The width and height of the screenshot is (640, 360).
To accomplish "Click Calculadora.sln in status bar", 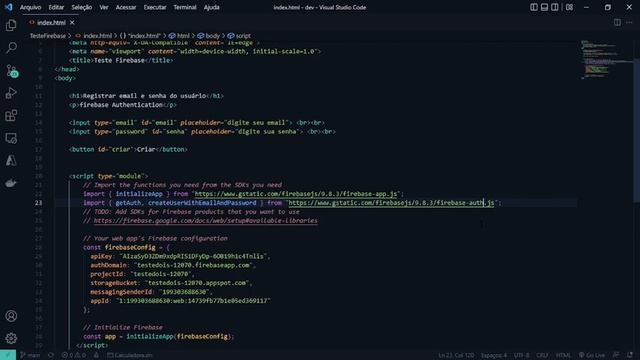I will 130,355.
